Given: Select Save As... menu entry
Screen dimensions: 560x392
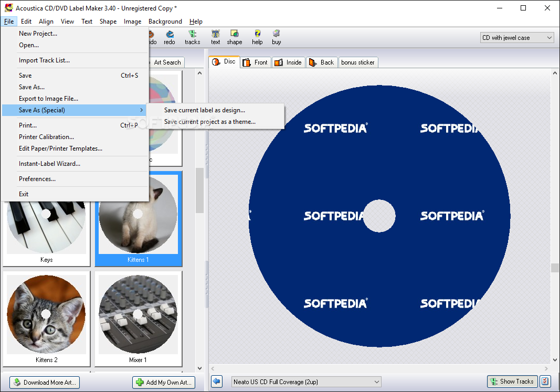Looking at the screenshot, I should 32,87.
